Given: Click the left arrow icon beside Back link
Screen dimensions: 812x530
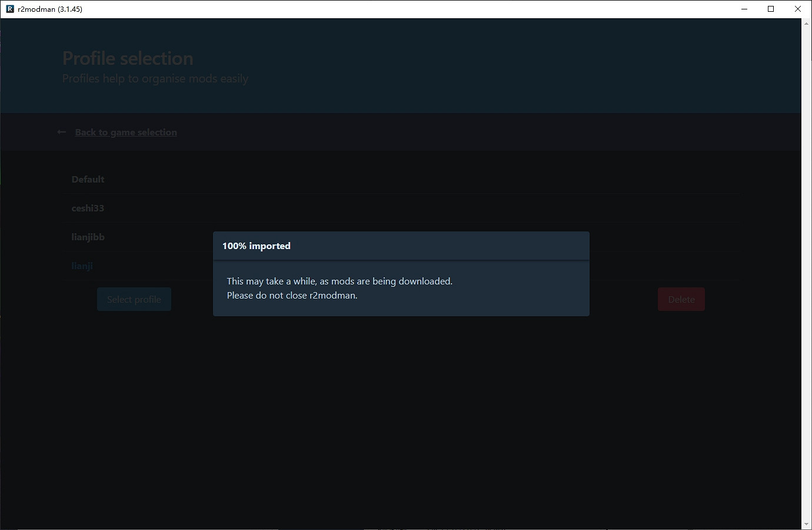Looking at the screenshot, I should pos(61,132).
